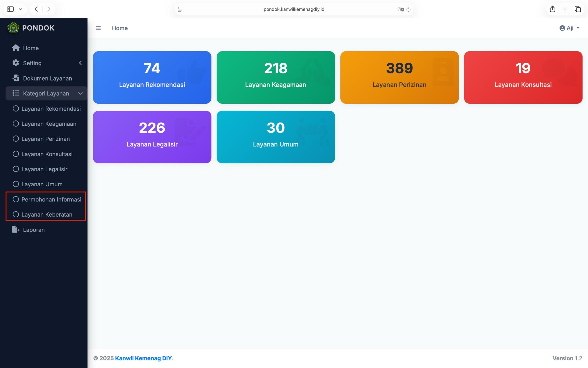Click the PONDOK Kemenag logo emblem

13,28
